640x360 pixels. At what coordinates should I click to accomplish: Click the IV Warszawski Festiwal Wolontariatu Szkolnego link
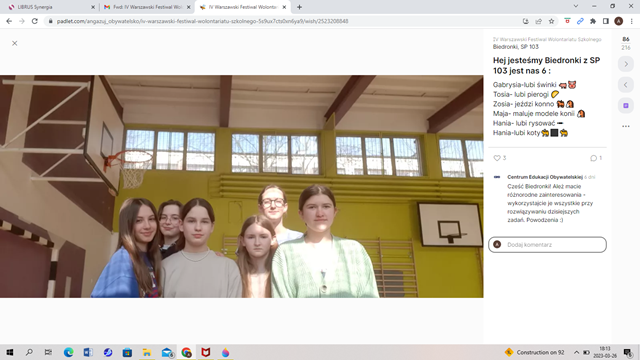click(547, 39)
